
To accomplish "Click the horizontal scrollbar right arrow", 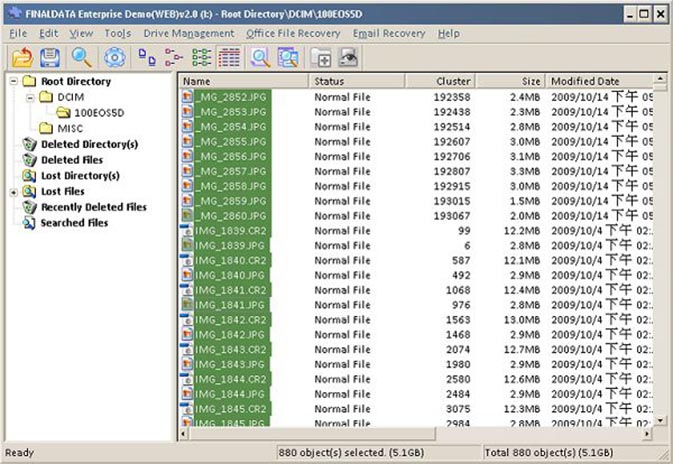I will tap(647, 434).
